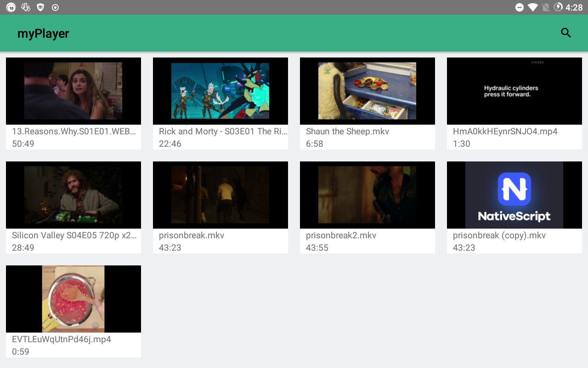The width and height of the screenshot is (588, 368).
Task: Click the 22:46 duration label
Action: pyautogui.click(x=170, y=144)
